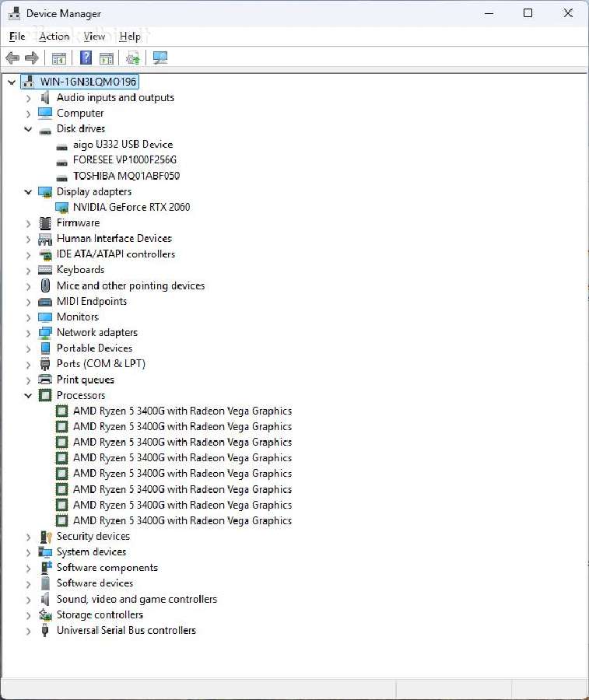Expand the Firmware chevron

point(28,223)
